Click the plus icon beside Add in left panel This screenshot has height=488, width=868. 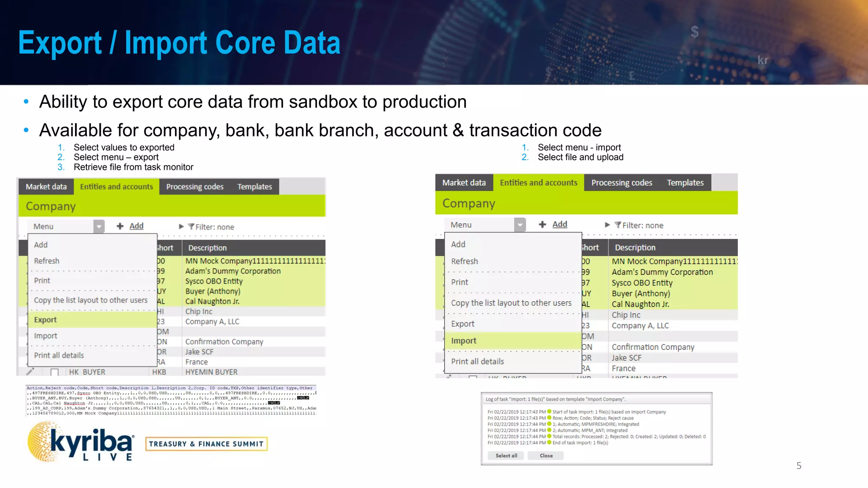pyautogui.click(x=120, y=226)
